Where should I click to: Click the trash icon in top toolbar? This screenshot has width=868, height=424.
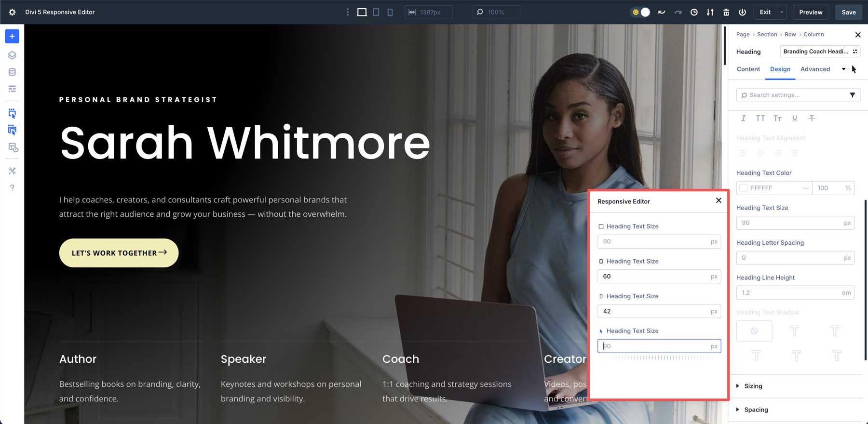pyautogui.click(x=726, y=12)
